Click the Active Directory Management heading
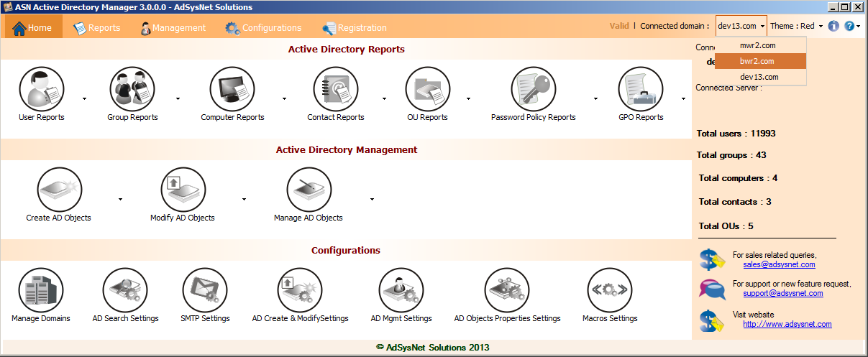This screenshot has width=868, height=357. (347, 150)
